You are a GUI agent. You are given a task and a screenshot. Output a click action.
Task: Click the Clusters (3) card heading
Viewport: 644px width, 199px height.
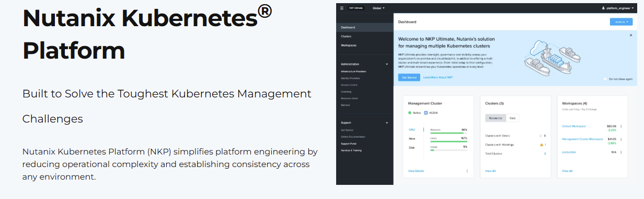click(494, 104)
